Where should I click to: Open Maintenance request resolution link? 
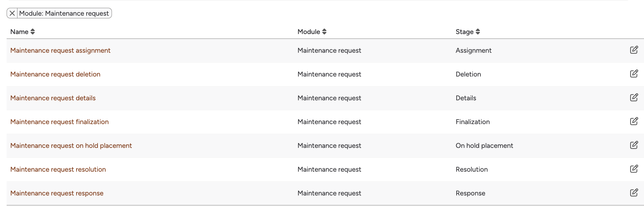pyautogui.click(x=58, y=169)
